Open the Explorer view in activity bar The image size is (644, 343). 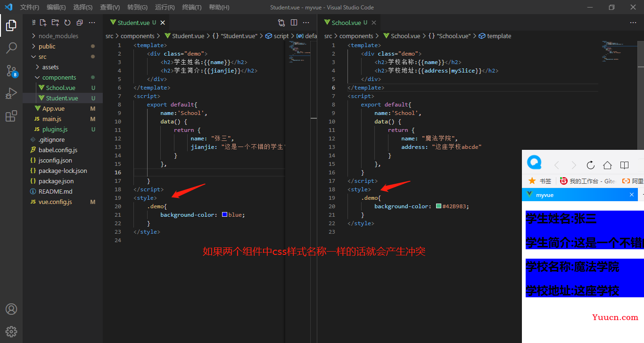[x=11, y=25]
